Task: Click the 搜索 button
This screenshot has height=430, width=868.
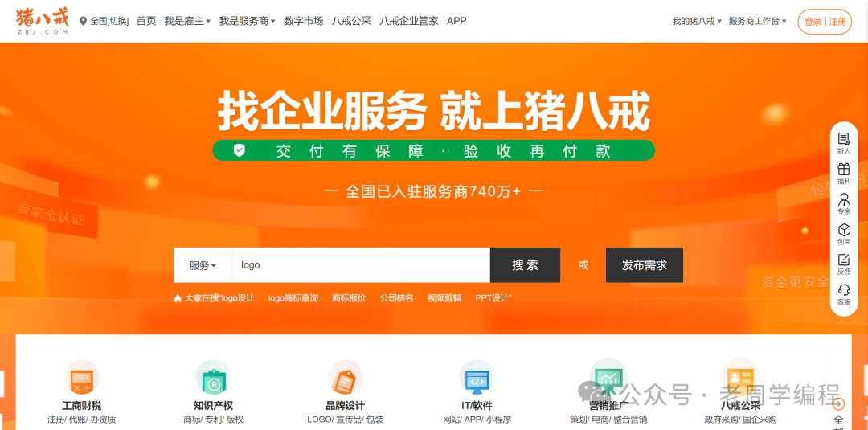Action: [x=525, y=265]
